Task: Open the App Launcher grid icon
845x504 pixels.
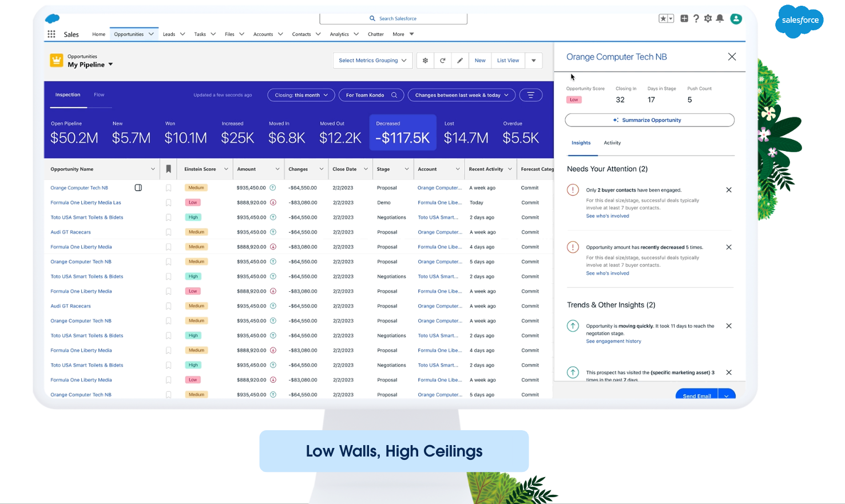Action: [51, 34]
